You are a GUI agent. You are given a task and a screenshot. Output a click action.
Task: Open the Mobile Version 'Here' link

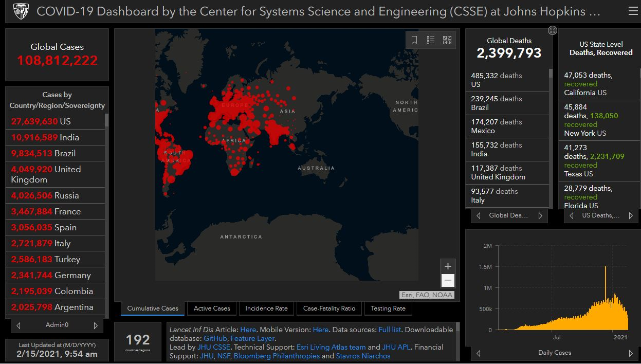320,330
